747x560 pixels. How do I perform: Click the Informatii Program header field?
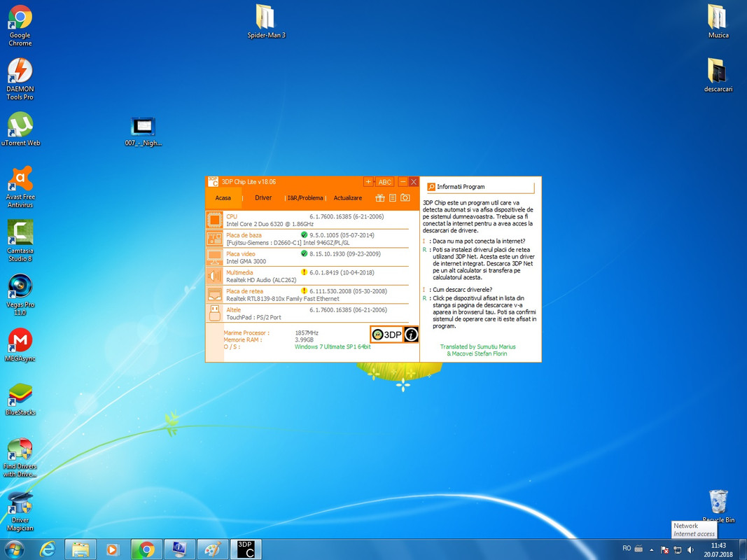click(480, 187)
